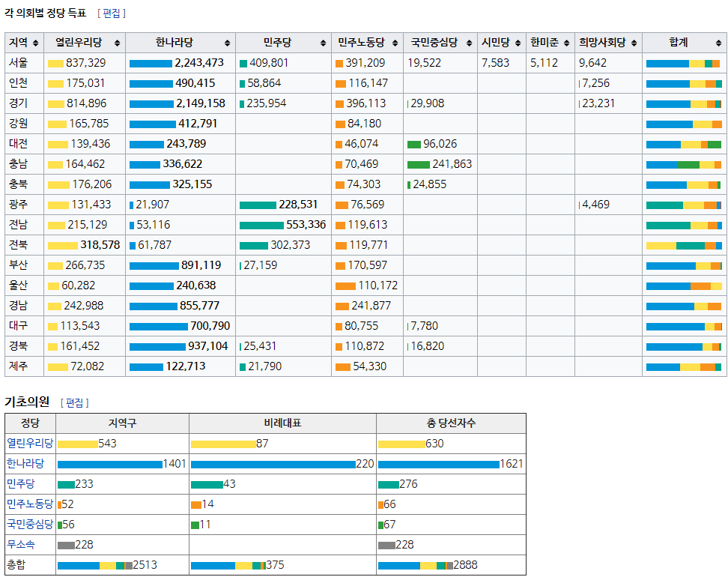The image size is (728, 577).
Task: Sort the 민주노동당 column
Action: coord(395,43)
